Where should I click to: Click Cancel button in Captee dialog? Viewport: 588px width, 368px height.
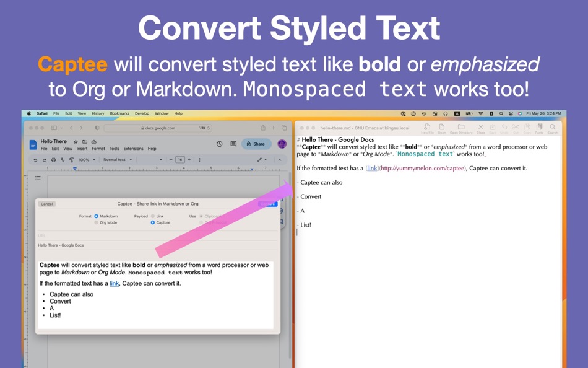pyautogui.click(x=47, y=204)
